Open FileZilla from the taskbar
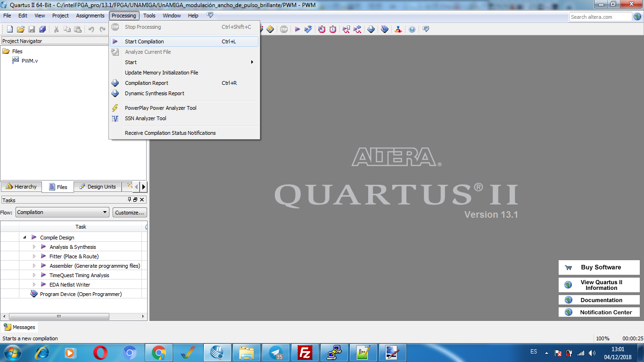The image size is (644, 362). point(305,353)
